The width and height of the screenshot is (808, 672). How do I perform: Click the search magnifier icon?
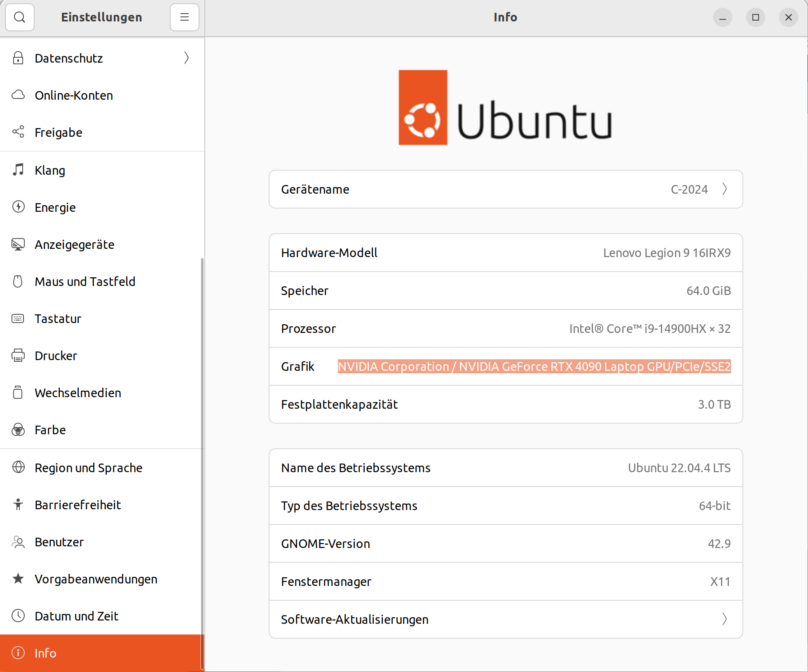pyautogui.click(x=20, y=17)
